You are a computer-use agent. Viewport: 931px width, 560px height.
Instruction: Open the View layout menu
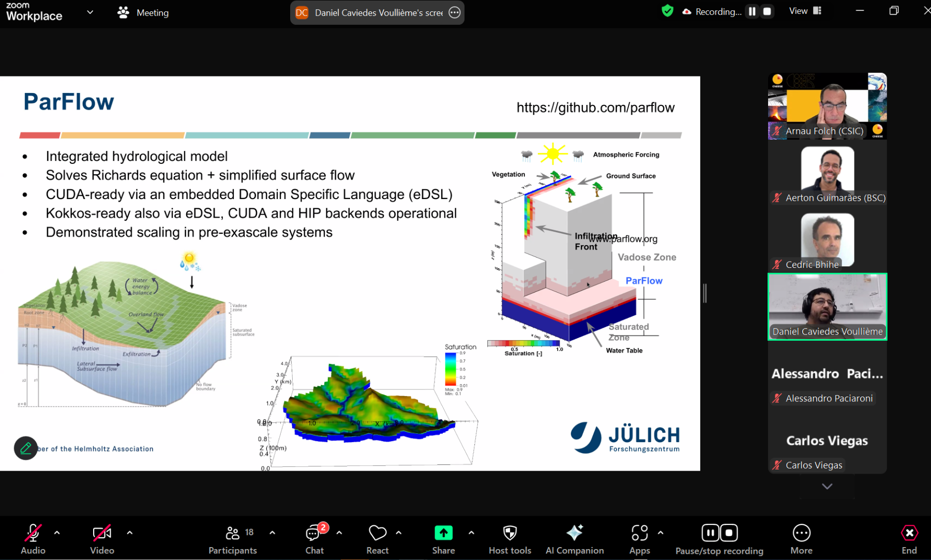(805, 11)
